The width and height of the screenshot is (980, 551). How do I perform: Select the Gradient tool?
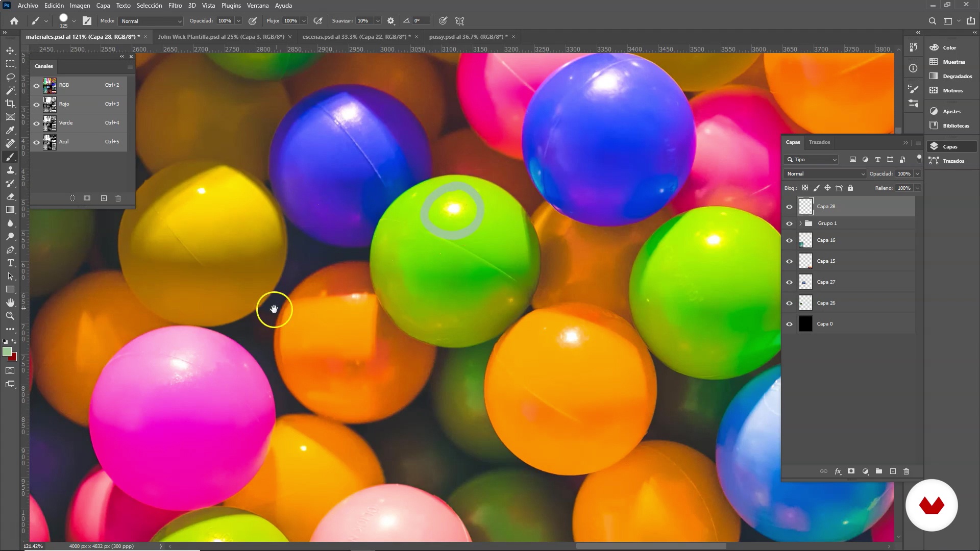pyautogui.click(x=10, y=210)
